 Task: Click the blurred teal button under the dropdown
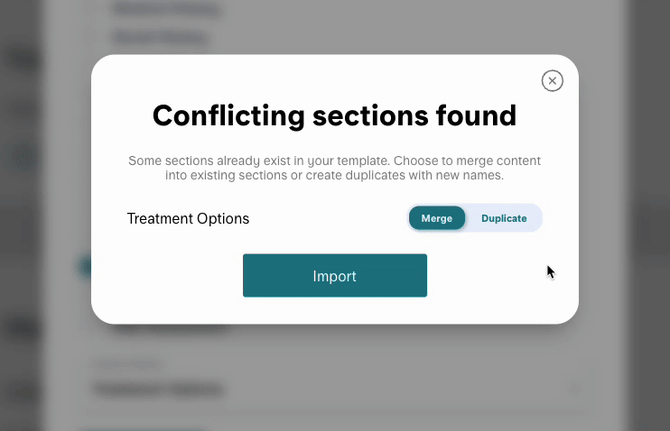click(x=140, y=428)
